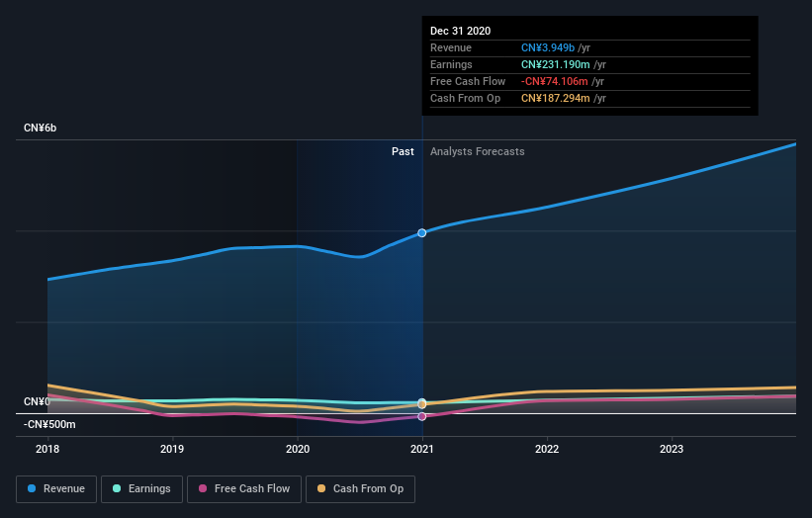Click the Revenue row label in tooltip
Viewport: 812px width, 518px height.
pyautogui.click(x=451, y=47)
